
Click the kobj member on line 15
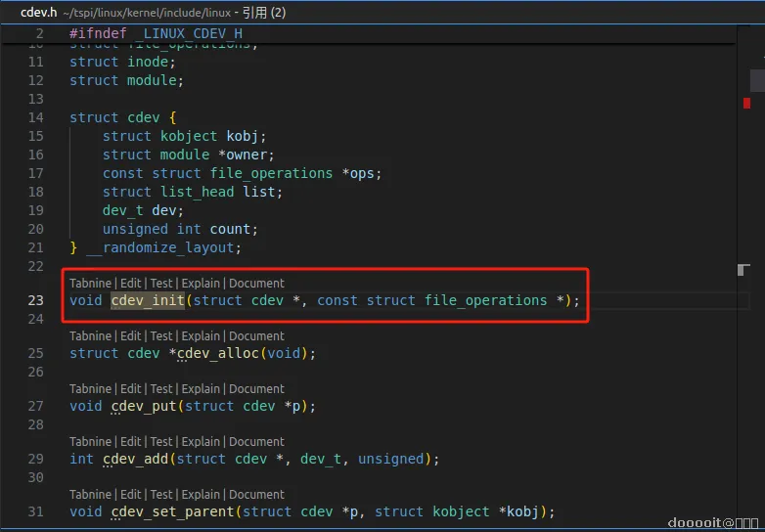click(x=243, y=136)
